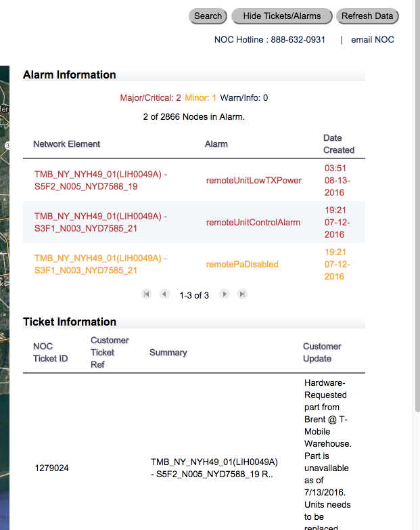Select the remoteUnitLowTXPower alarm

tap(254, 181)
